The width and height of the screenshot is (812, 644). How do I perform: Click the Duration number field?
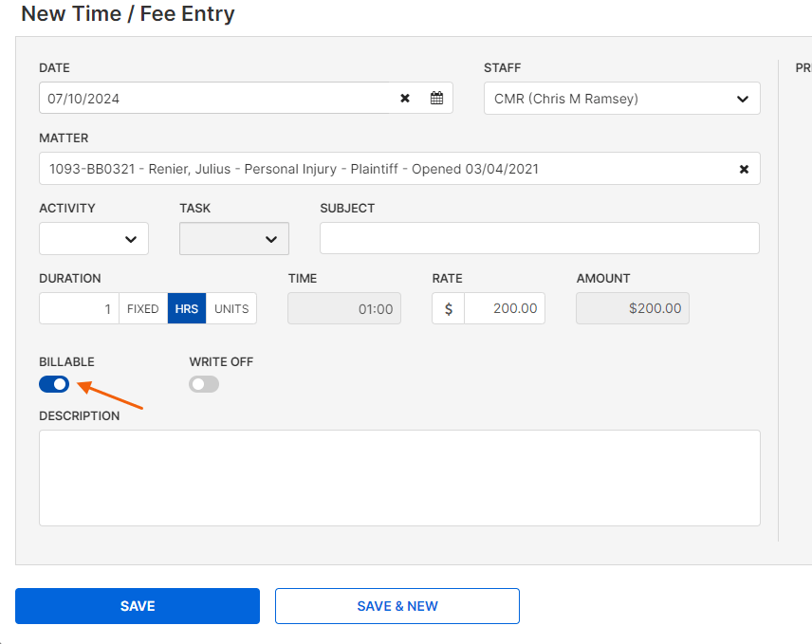click(x=80, y=308)
